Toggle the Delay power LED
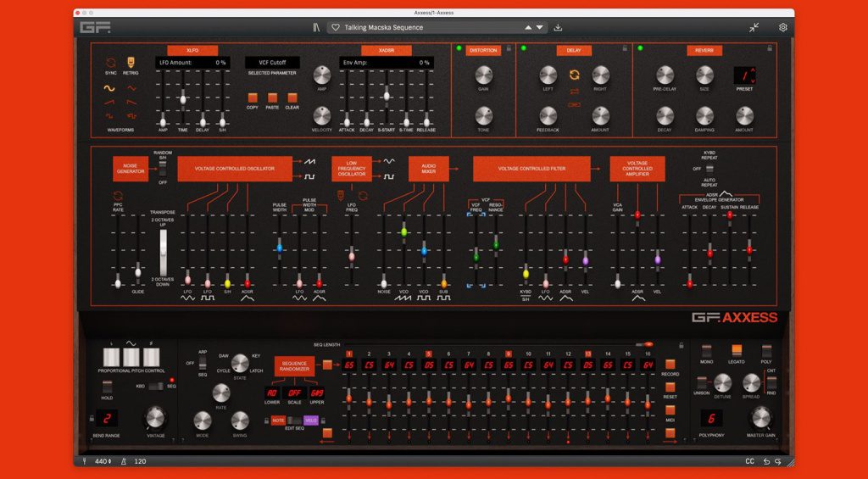 point(524,48)
